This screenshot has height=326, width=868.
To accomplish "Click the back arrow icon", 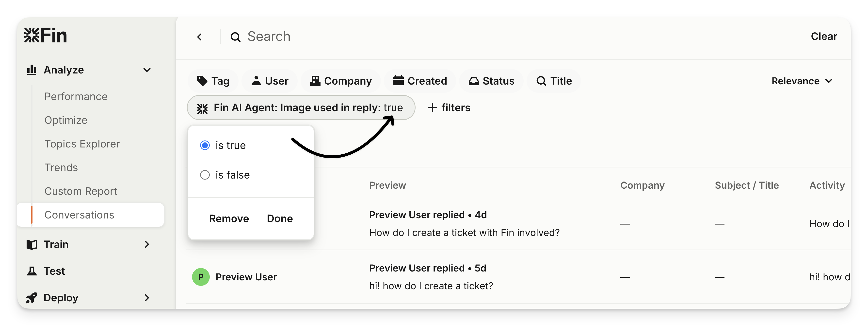I will pyautogui.click(x=199, y=37).
